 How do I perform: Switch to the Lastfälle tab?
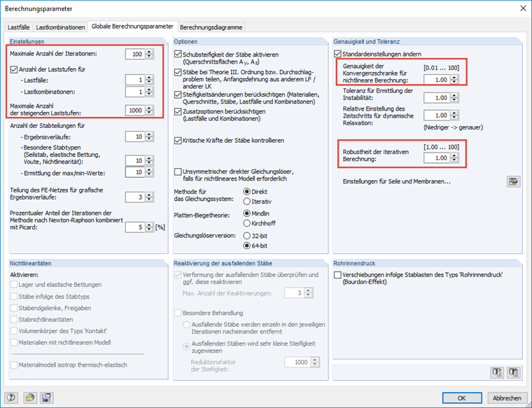coord(19,27)
